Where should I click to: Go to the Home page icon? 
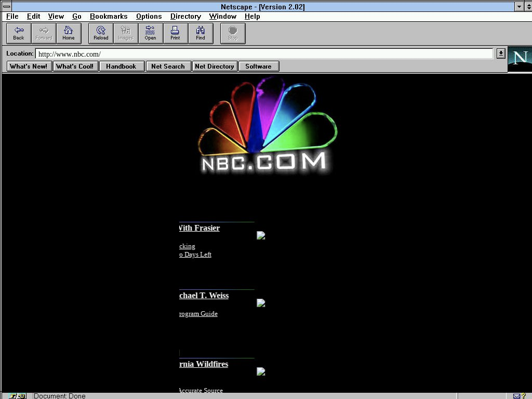[69, 33]
